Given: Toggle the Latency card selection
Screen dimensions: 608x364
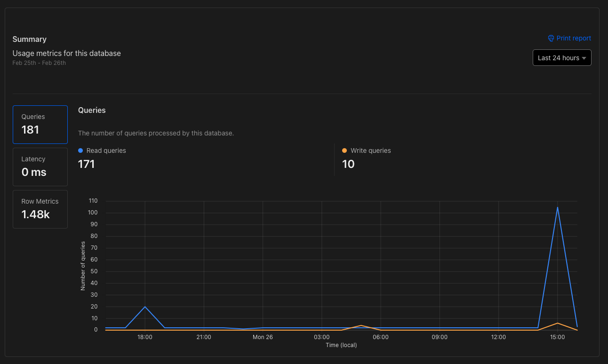Looking at the screenshot, I should coord(40,166).
